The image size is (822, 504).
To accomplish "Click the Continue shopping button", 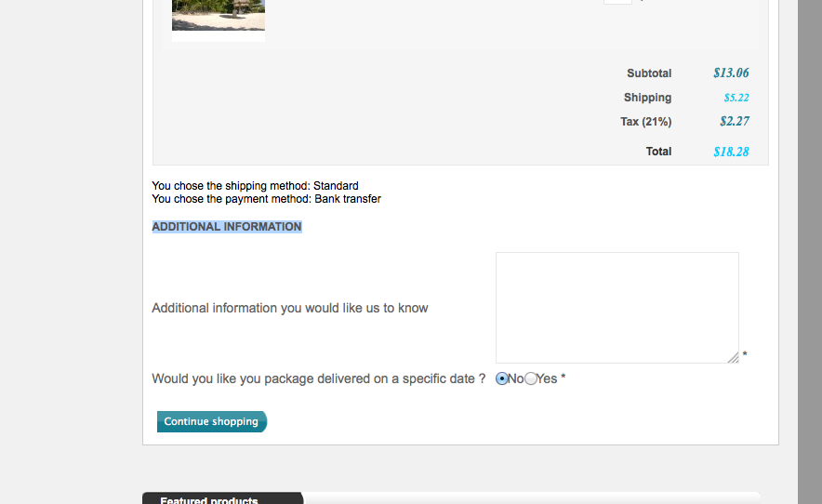I will tap(211, 422).
